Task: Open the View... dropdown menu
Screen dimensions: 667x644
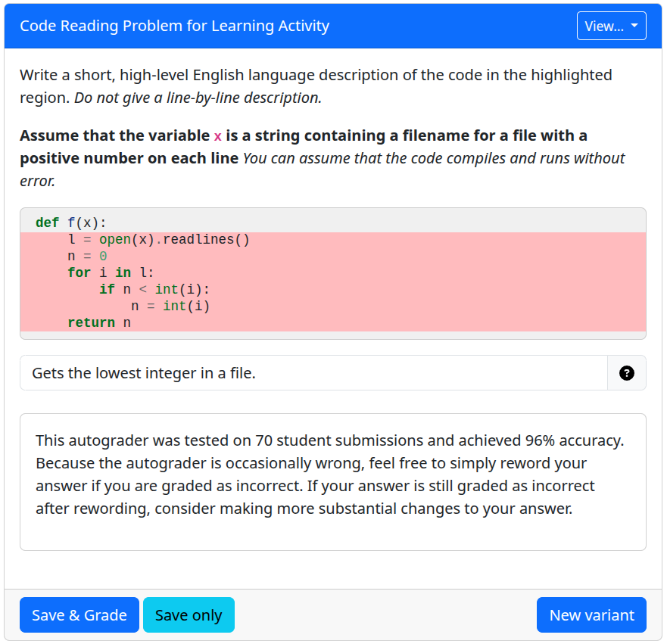Action: point(611,26)
